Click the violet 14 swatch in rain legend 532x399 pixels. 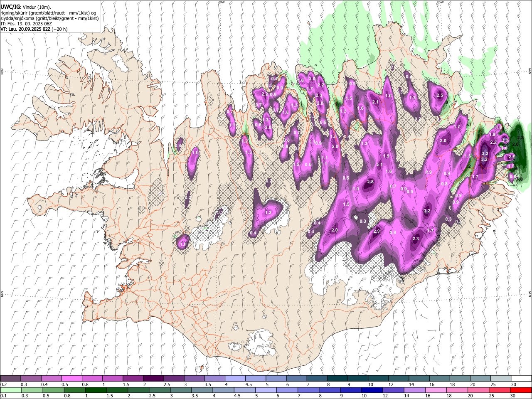pyautogui.click(x=414, y=390)
